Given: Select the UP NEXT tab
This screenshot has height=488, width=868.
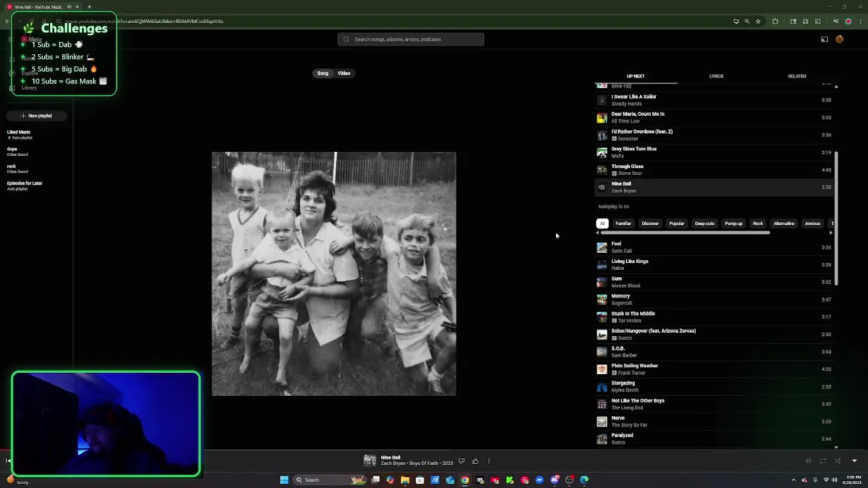Looking at the screenshot, I should click(x=635, y=76).
